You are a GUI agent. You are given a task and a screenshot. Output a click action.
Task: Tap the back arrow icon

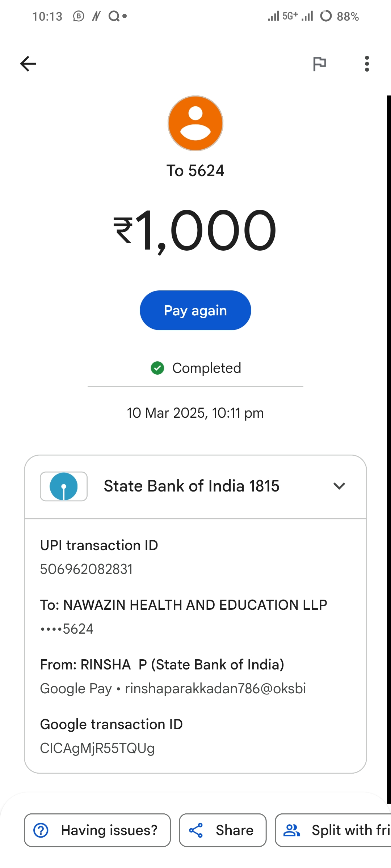pos(28,64)
